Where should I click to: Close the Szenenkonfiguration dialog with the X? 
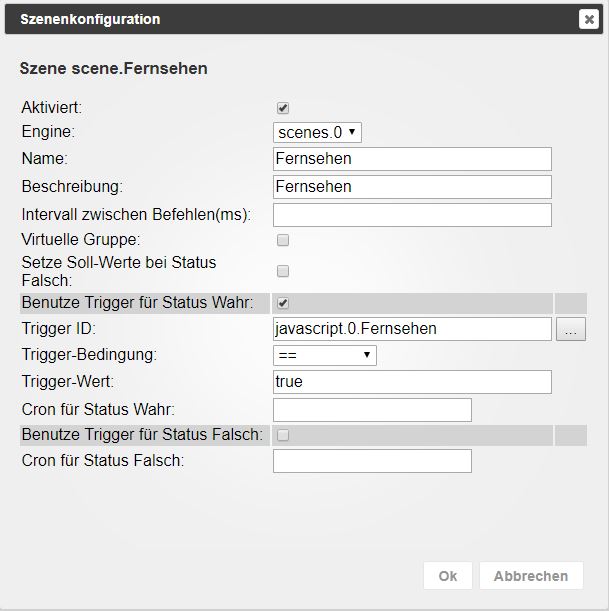(588, 19)
